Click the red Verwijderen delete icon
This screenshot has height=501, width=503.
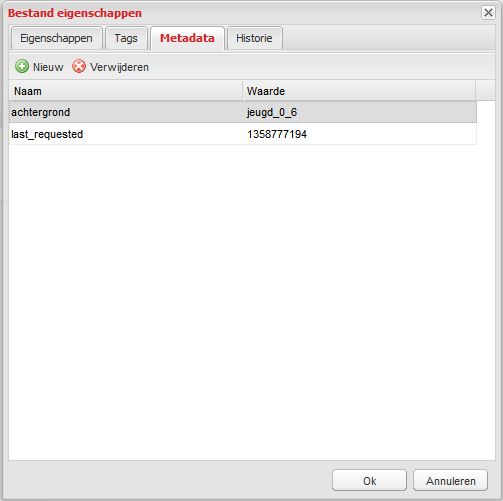click(79, 66)
